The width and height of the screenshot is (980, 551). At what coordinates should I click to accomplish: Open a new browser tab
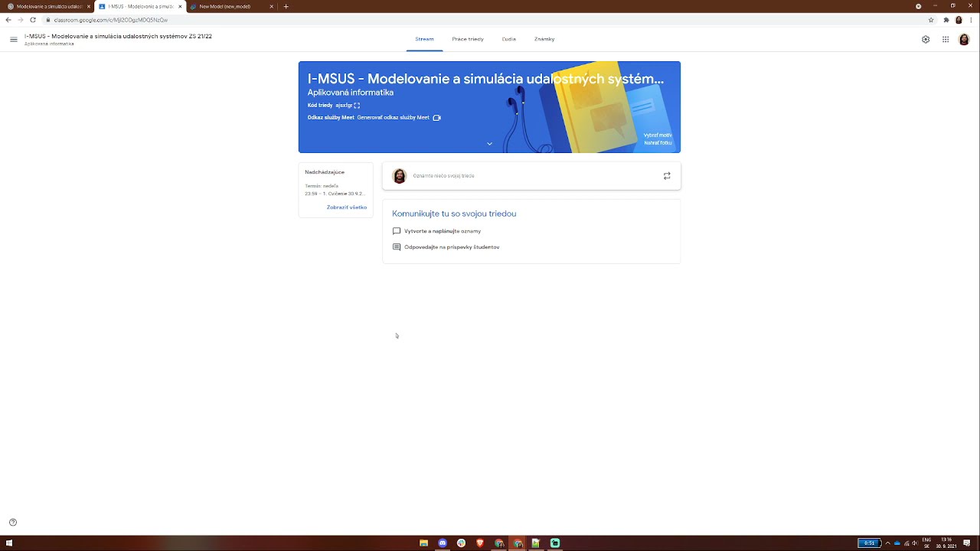pos(286,6)
